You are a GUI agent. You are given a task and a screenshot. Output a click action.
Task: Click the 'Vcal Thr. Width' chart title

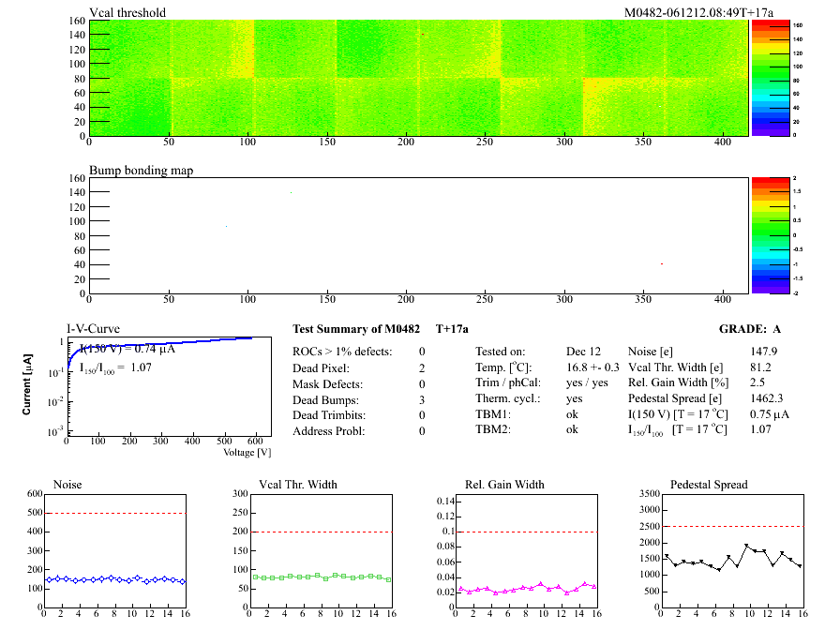pyautogui.click(x=298, y=485)
